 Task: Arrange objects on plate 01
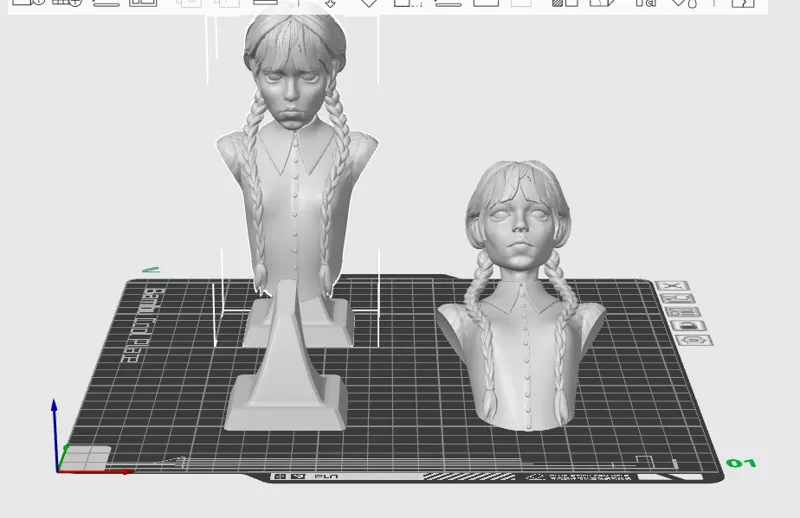(x=683, y=312)
